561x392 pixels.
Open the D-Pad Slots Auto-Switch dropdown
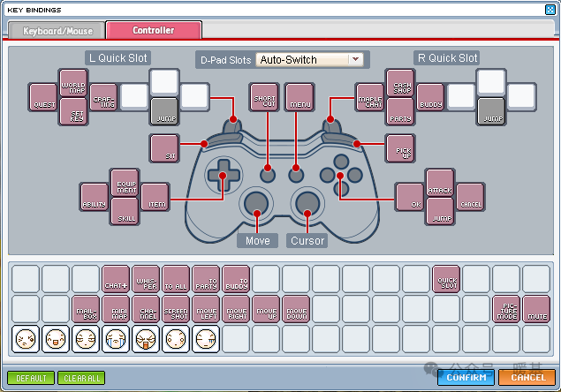[309, 60]
